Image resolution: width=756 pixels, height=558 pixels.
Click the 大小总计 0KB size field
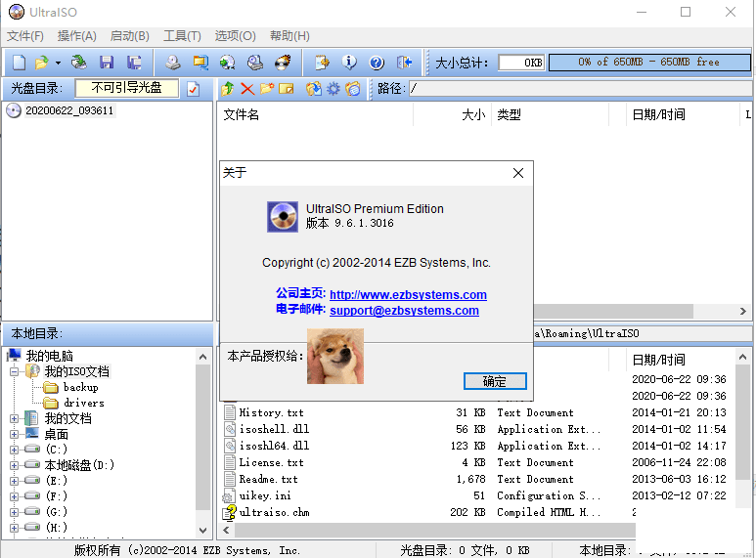521,63
